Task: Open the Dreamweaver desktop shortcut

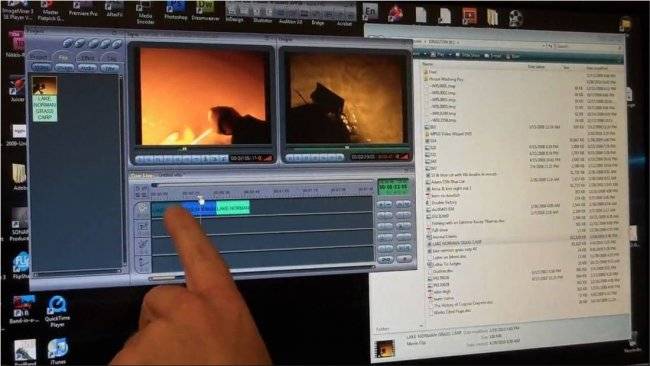Action: point(205,10)
